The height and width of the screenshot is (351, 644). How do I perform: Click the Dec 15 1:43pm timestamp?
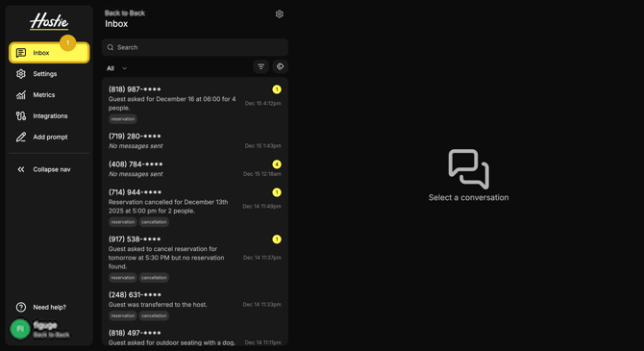(x=262, y=146)
